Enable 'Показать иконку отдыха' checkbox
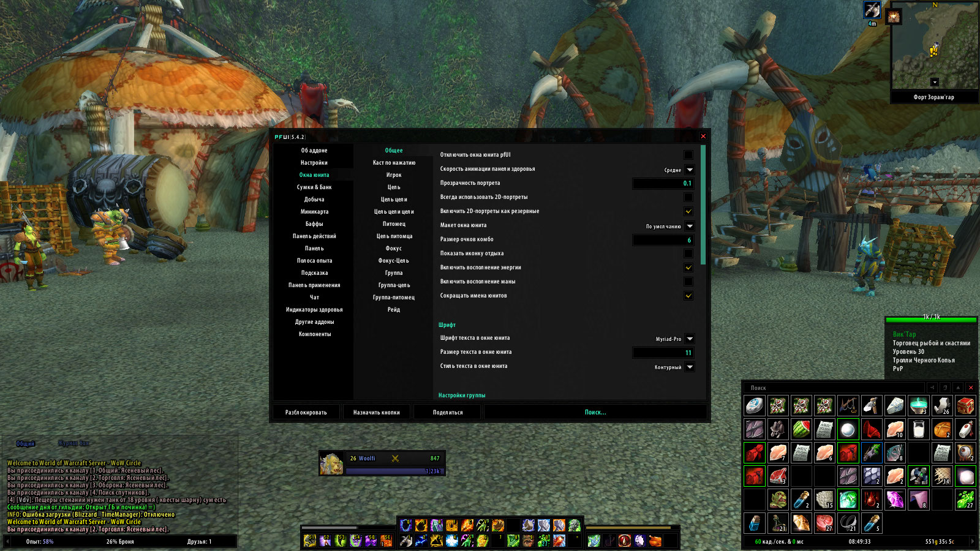This screenshot has height=551, width=980. coord(688,254)
